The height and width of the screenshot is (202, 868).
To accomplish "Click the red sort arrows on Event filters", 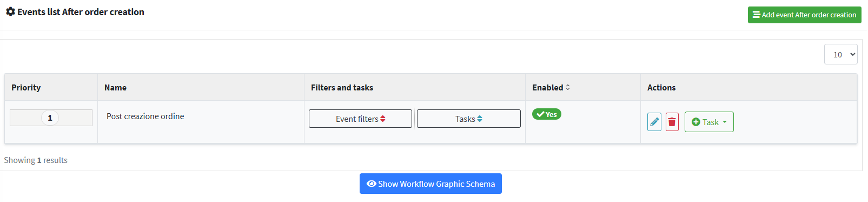I will pyautogui.click(x=383, y=119).
